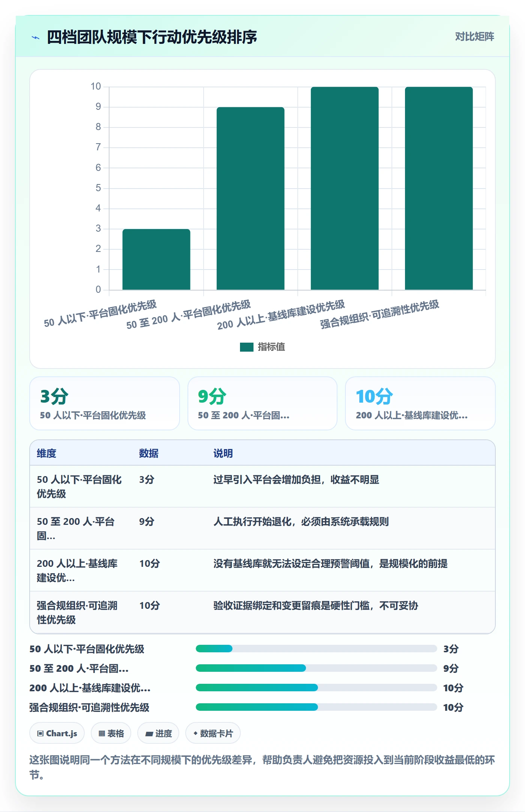
Task: Click the 指标值 legend text
Action: [271, 347]
